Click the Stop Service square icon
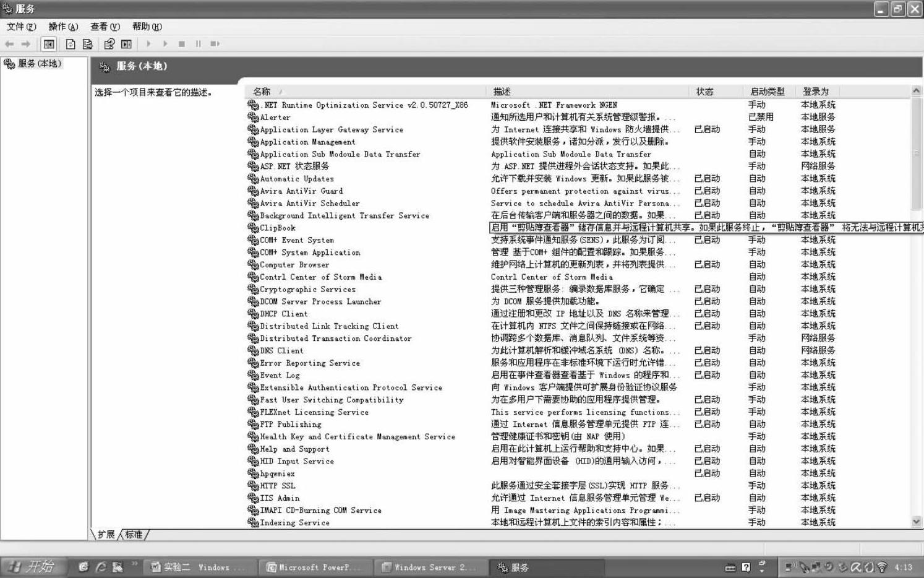The height and width of the screenshot is (578, 924). 182,44
